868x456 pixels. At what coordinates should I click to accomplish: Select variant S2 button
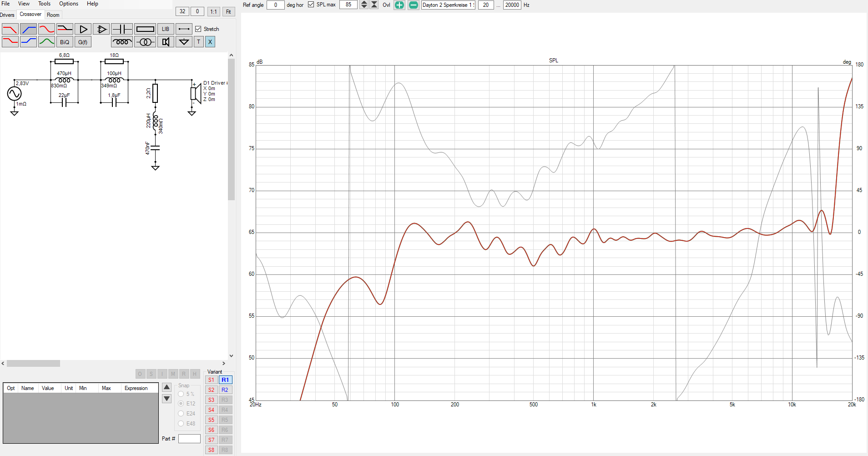tap(211, 390)
